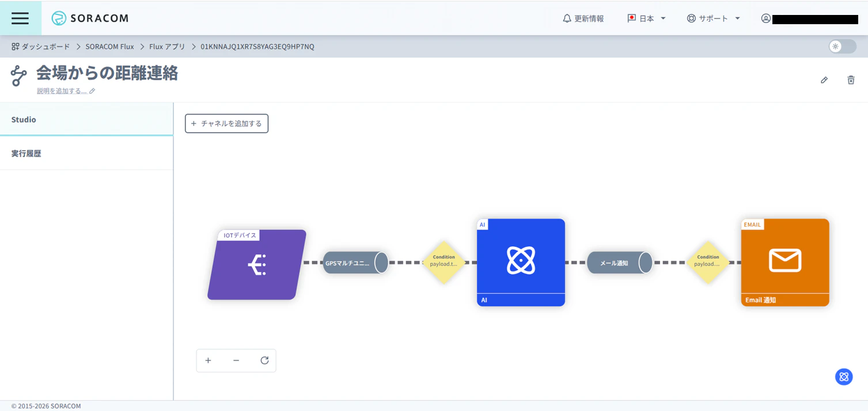The height and width of the screenshot is (411, 868).
Task: Open the GPSマルチユニ channel node
Action: [355, 262]
